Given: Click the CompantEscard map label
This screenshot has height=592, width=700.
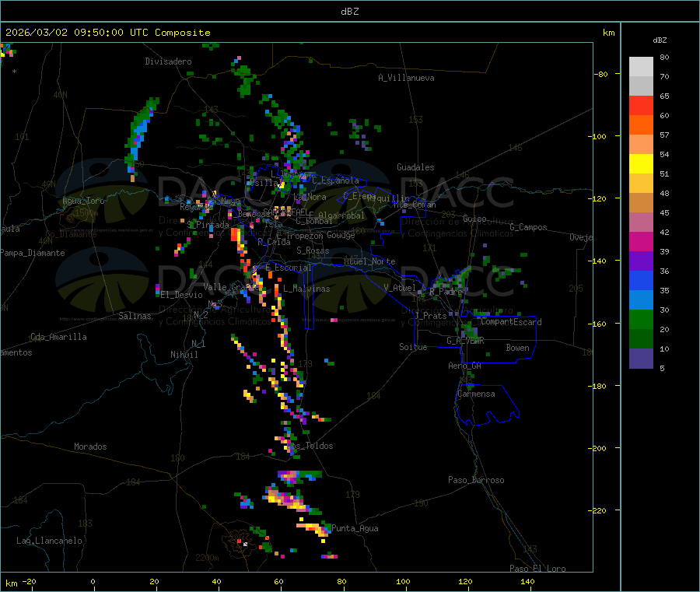Looking at the screenshot, I should coord(511,322).
